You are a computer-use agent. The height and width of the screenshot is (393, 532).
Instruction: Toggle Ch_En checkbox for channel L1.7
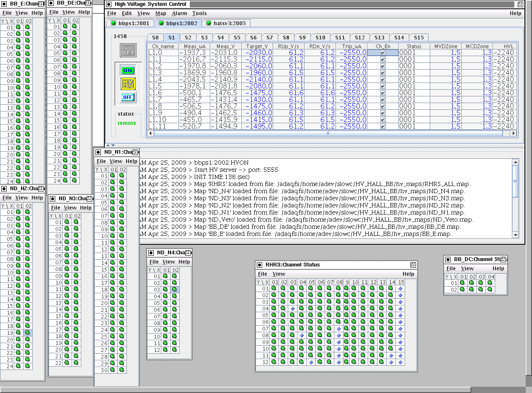pyautogui.click(x=383, y=100)
